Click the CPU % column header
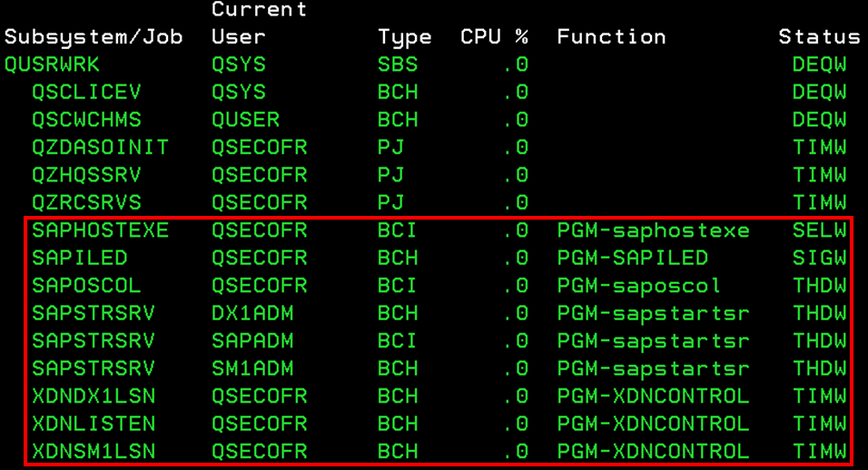The width and height of the screenshot is (868, 470). [x=494, y=37]
